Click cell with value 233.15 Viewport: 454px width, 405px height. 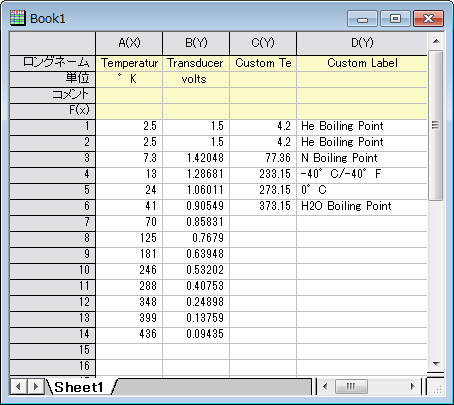[263, 175]
